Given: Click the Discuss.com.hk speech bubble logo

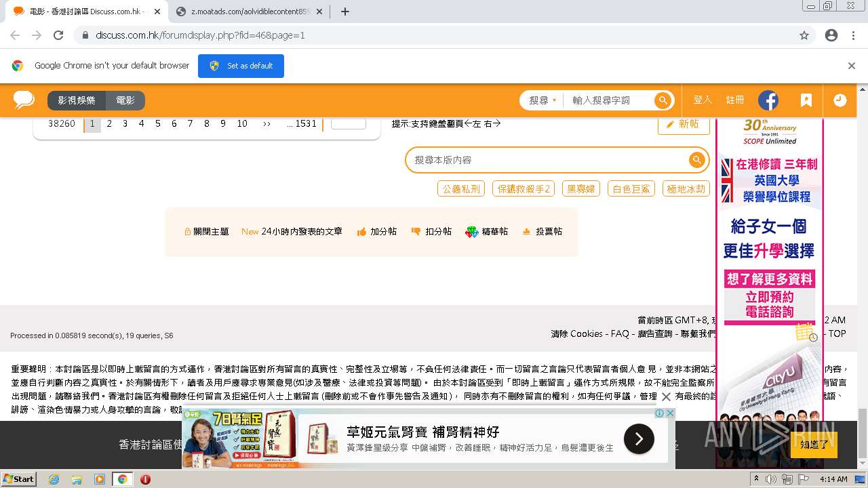Looking at the screenshot, I should [x=24, y=100].
